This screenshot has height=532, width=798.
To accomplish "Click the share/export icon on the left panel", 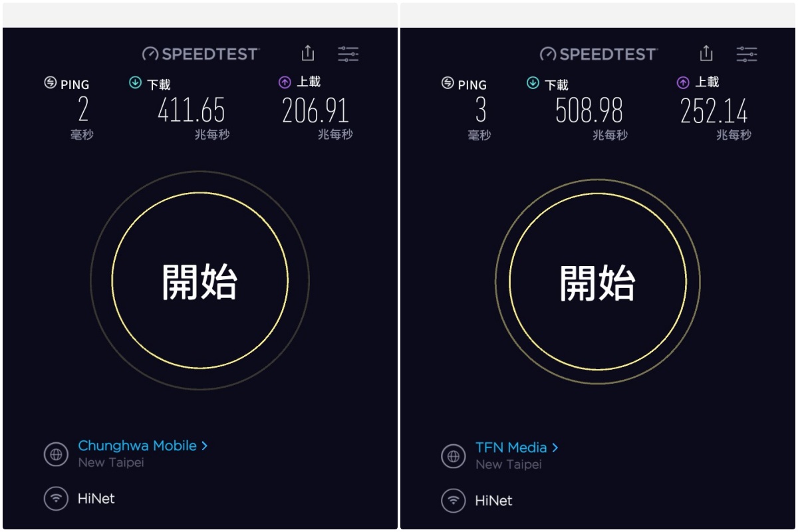I will (x=307, y=53).
